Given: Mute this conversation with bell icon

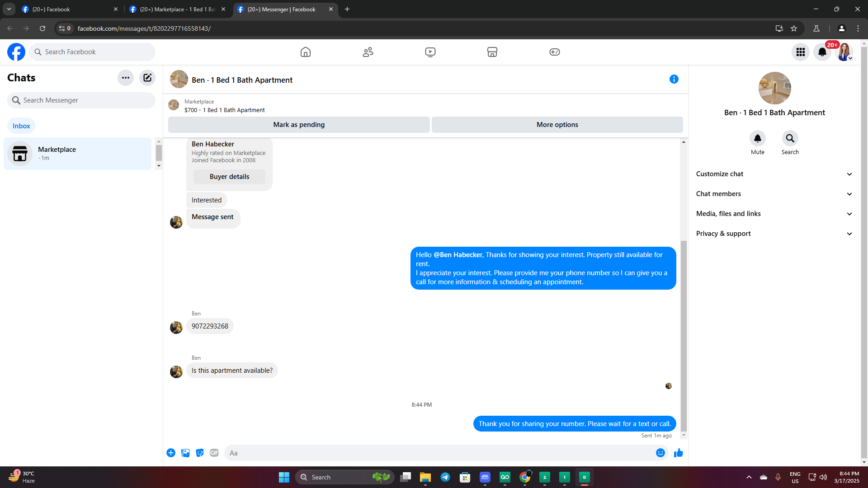Looking at the screenshot, I should [758, 138].
